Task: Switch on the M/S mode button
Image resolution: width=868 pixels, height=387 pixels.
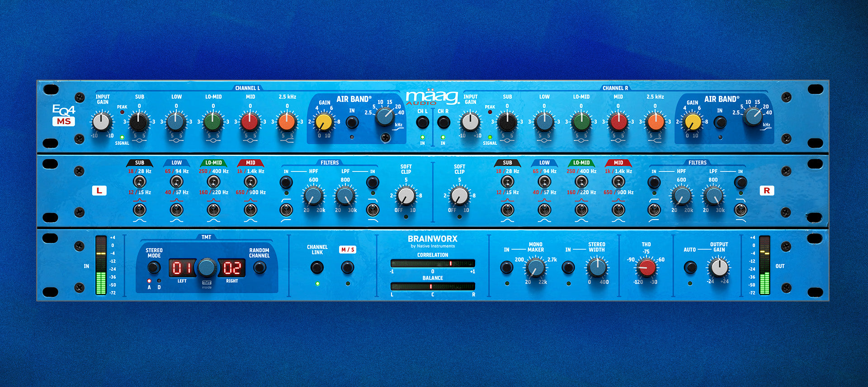Action: 347,268
